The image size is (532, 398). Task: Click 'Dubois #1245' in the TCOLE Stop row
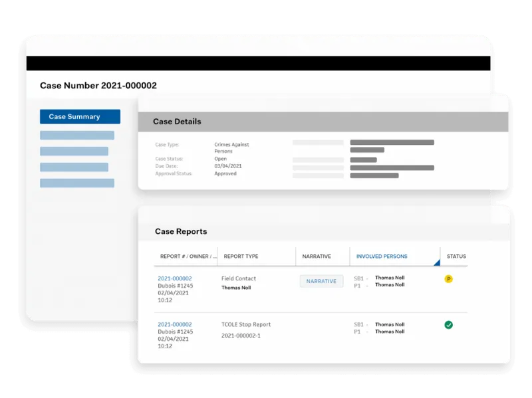coord(176,332)
